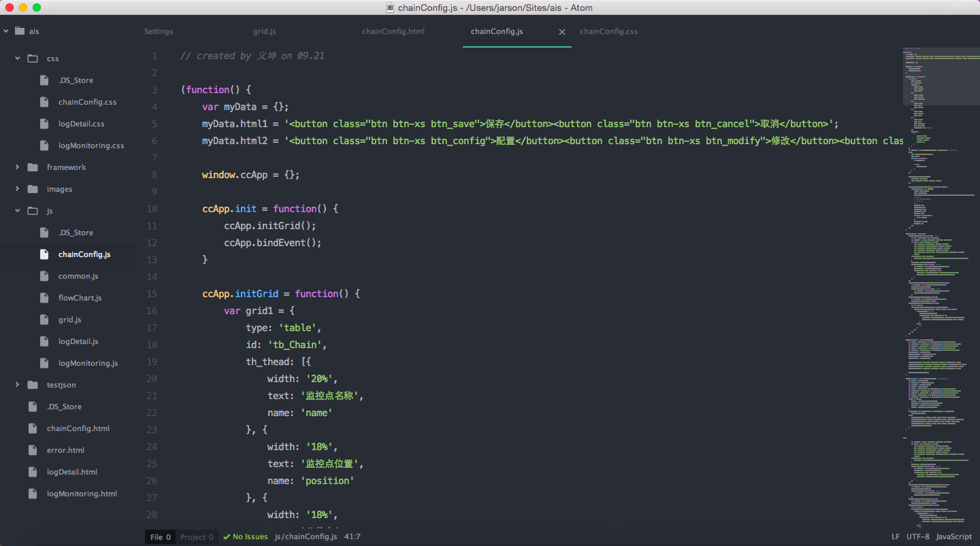Click the No Issues checkmark in status bar
This screenshot has width=980, height=546.
[245, 536]
